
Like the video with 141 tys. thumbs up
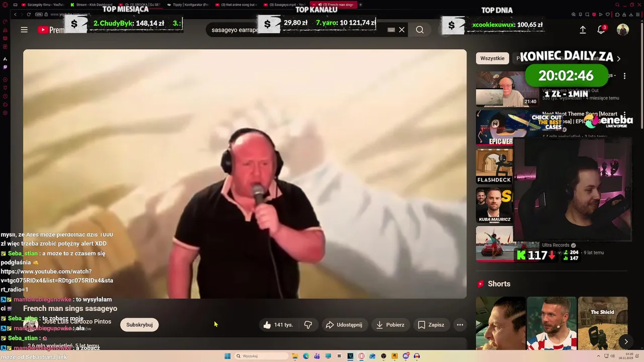point(278,325)
